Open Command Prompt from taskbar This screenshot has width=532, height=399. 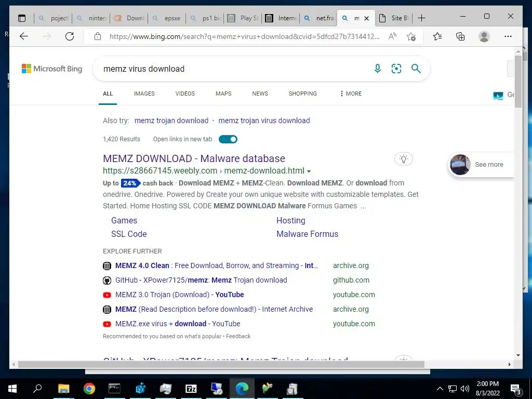(x=114, y=389)
